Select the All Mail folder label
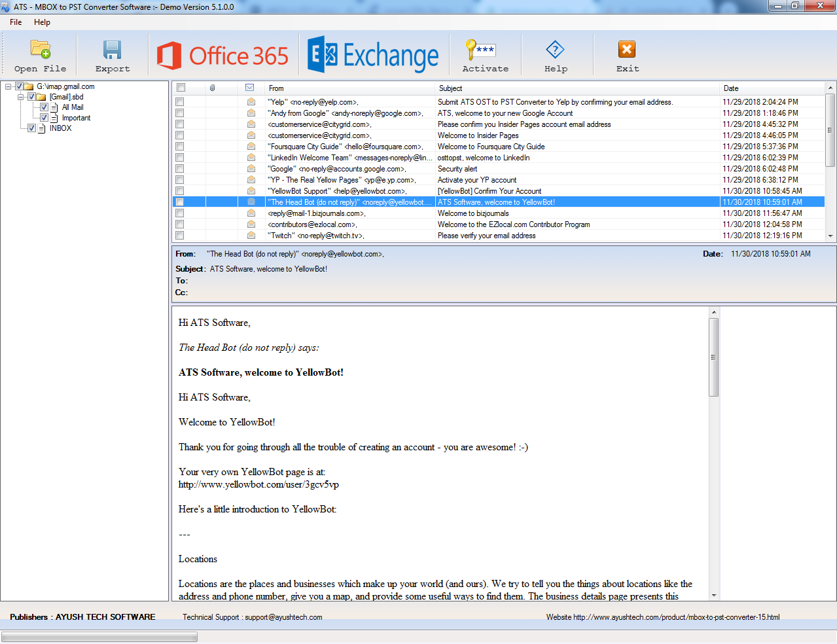837x644 pixels. click(73, 107)
